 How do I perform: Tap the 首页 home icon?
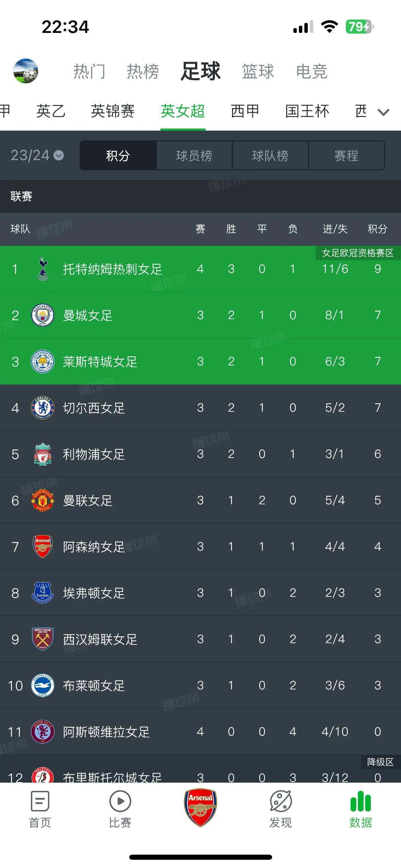point(40,801)
